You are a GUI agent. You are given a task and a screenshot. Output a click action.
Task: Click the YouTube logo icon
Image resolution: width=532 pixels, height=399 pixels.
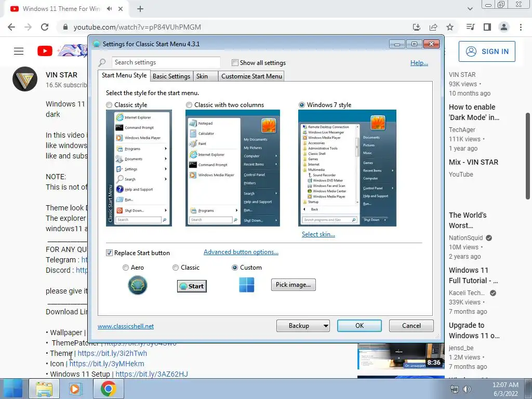coord(45,51)
